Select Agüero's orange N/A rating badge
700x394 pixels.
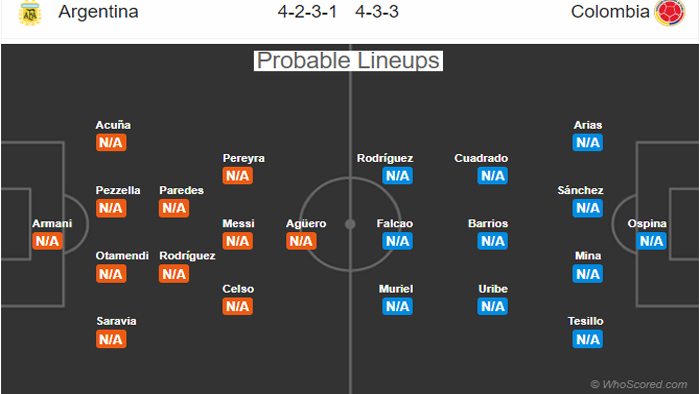tap(301, 241)
